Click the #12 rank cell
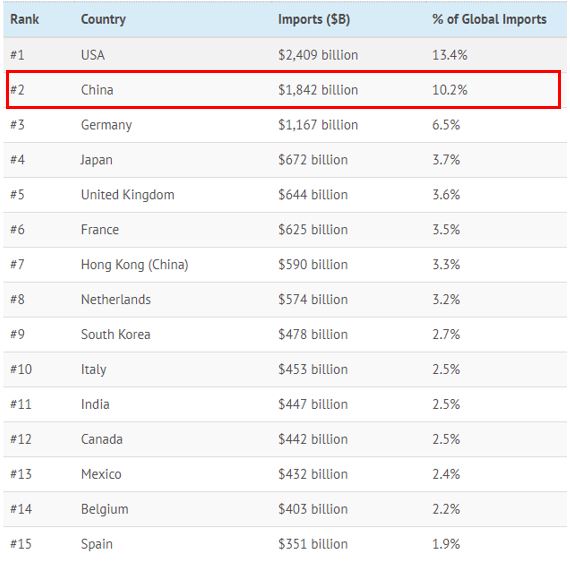Viewport: 570px width, 563px height. [x=21, y=439]
